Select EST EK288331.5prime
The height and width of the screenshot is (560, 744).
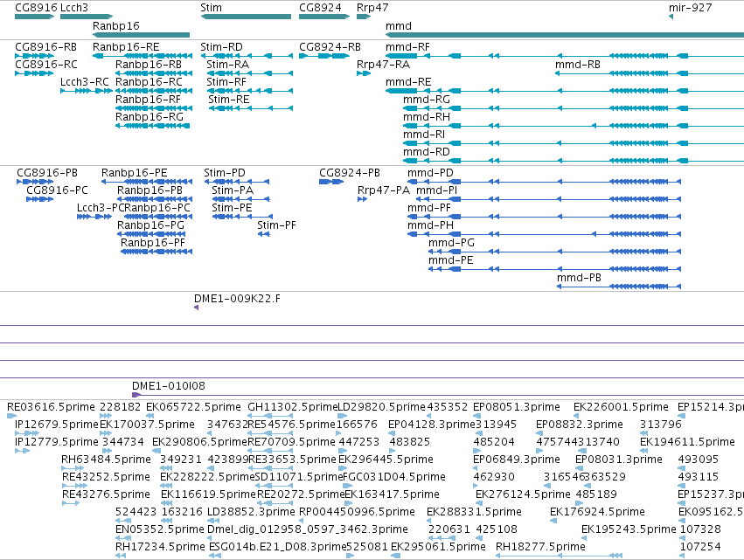pos(474,512)
